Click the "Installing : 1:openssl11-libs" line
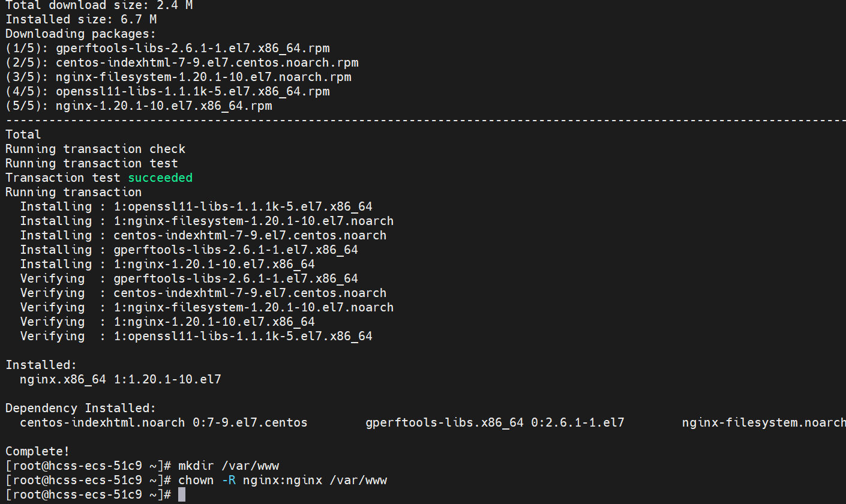 (x=196, y=206)
